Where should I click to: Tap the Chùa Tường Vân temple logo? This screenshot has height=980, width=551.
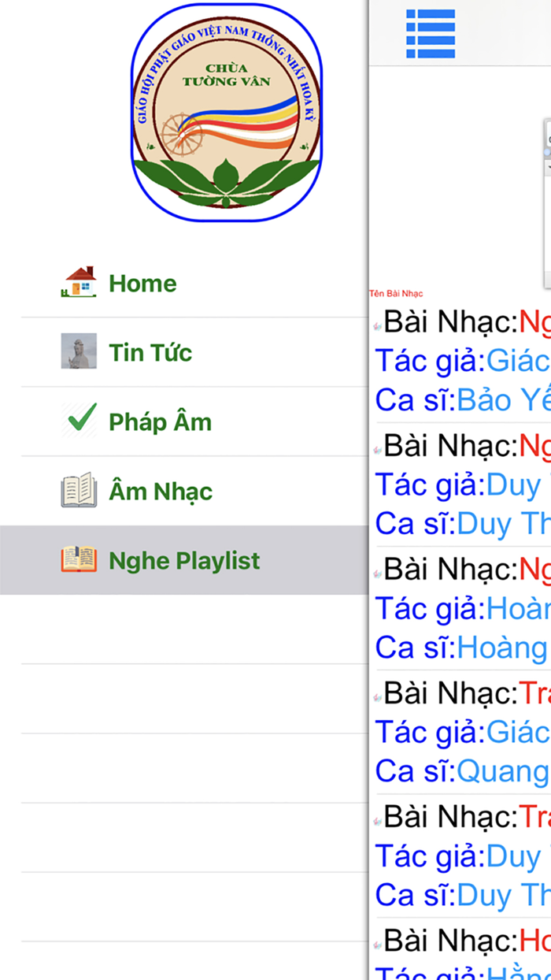227,113
